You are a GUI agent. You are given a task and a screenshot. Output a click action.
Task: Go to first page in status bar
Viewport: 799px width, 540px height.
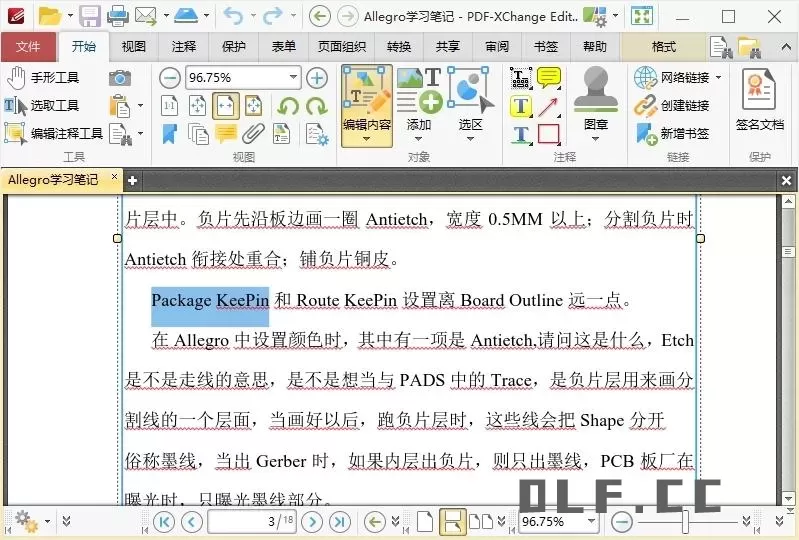click(x=164, y=521)
